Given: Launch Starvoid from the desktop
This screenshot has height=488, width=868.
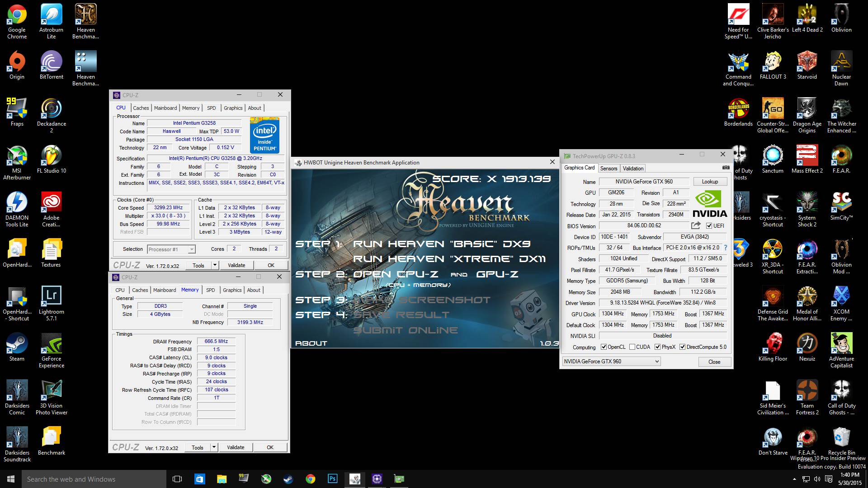Looking at the screenshot, I should (x=807, y=65).
